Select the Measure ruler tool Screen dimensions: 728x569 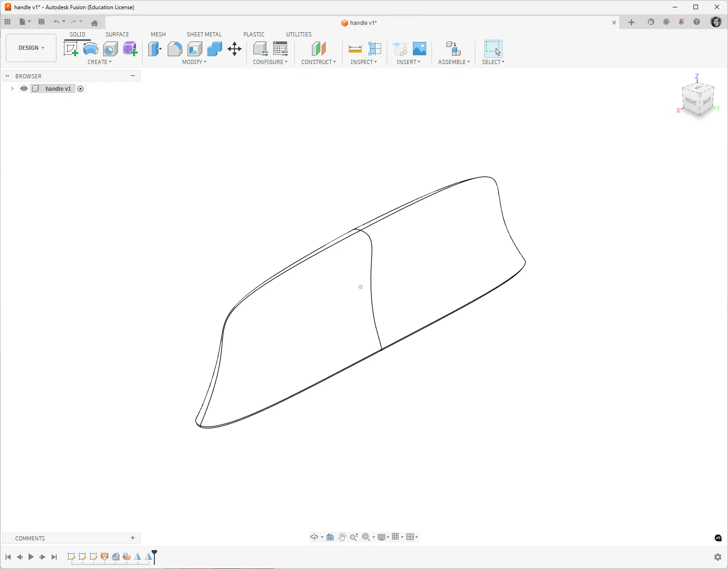pos(355,49)
